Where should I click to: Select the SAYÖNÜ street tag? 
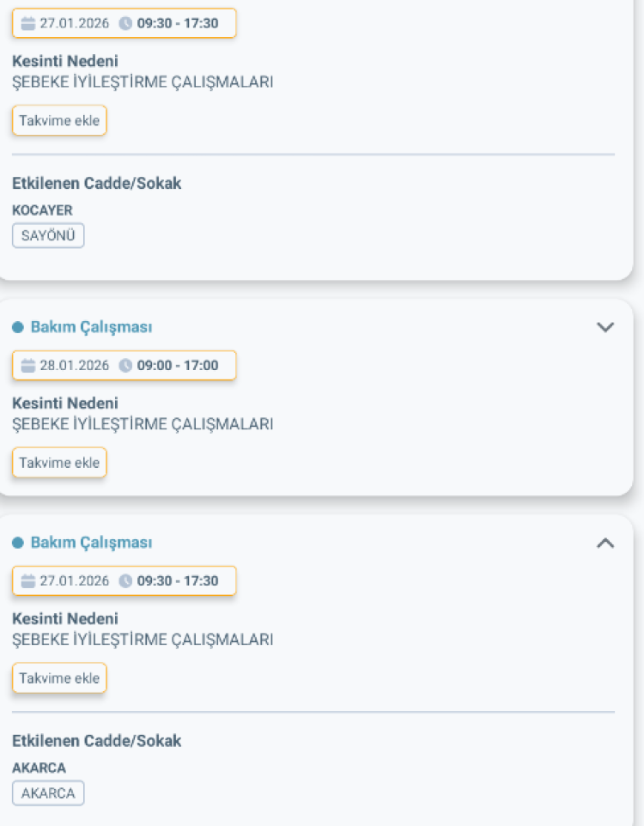click(x=47, y=234)
